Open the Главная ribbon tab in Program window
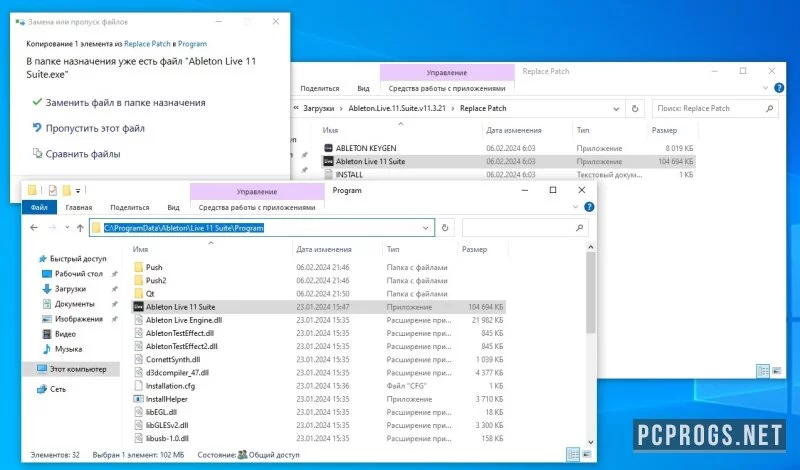Image resolution: width=800 pixels, height=470 pixels. pos(79,207)
